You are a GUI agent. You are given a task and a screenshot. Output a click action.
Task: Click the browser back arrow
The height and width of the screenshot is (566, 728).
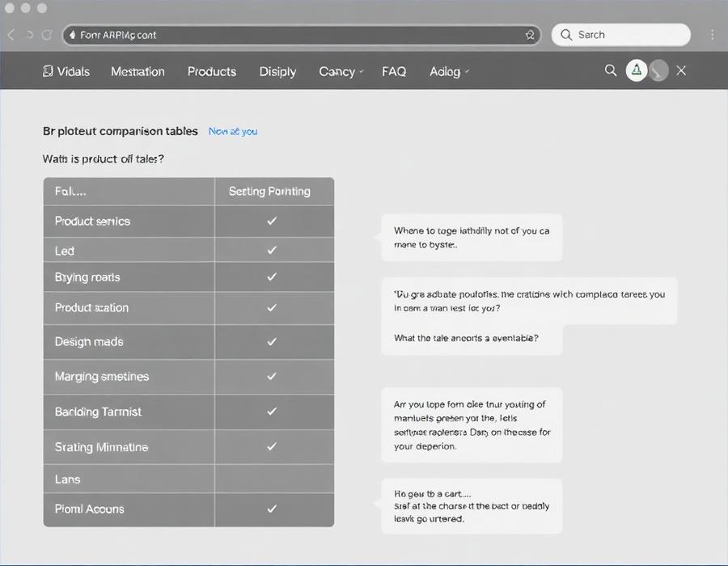[11, 35]
